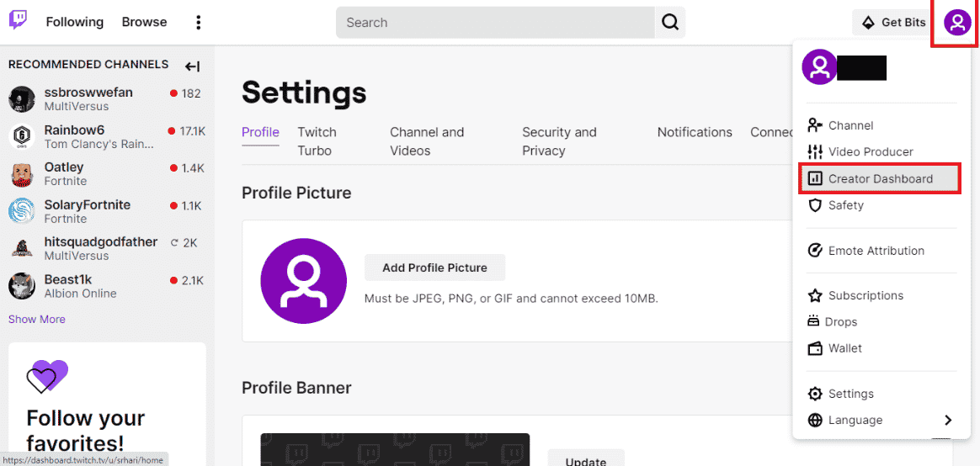Collapse the Recommended Channels sidebar arrow
The width and height of the screenshot is (980, 466).
(x=192, y=66)
